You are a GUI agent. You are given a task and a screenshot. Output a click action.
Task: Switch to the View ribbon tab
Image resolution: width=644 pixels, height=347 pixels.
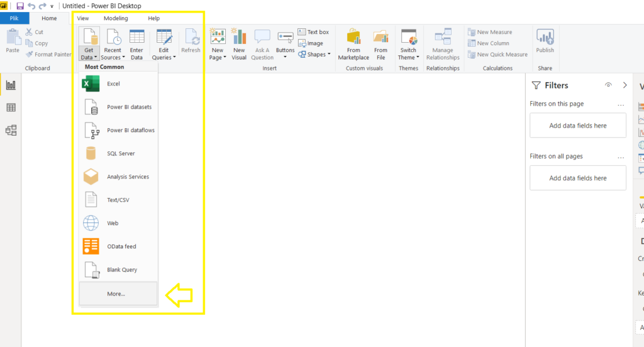83,18
